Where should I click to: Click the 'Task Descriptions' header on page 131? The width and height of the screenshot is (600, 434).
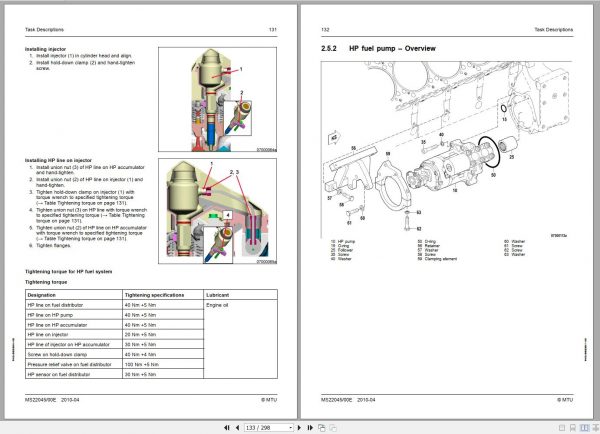(x=44, y=29)
